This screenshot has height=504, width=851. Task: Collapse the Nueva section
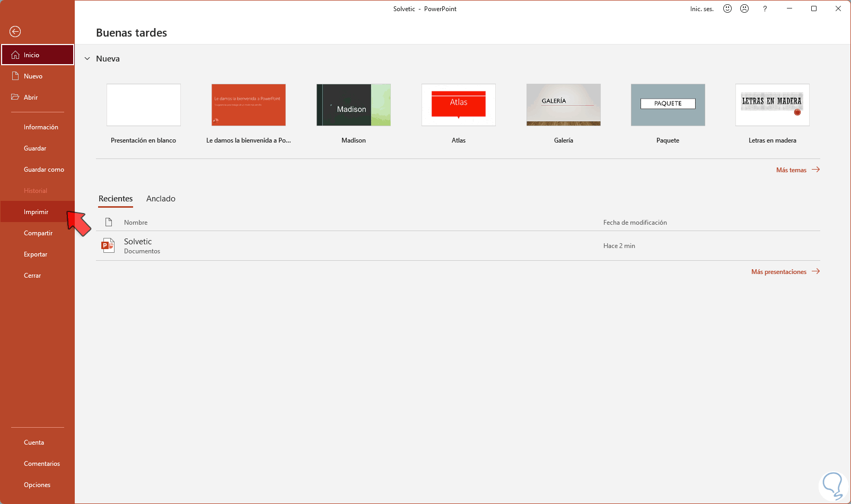(87, 59)
